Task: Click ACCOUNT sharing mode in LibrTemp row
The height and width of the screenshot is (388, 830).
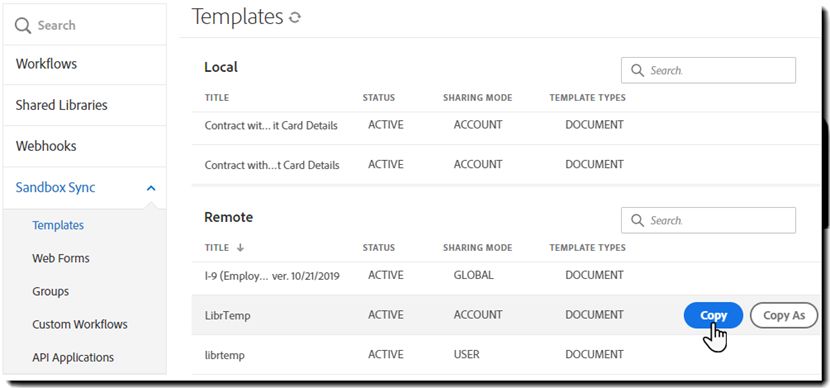Action: 478,315
